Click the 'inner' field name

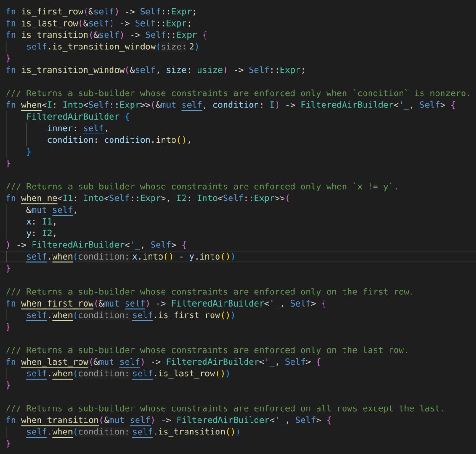[60, 128]
